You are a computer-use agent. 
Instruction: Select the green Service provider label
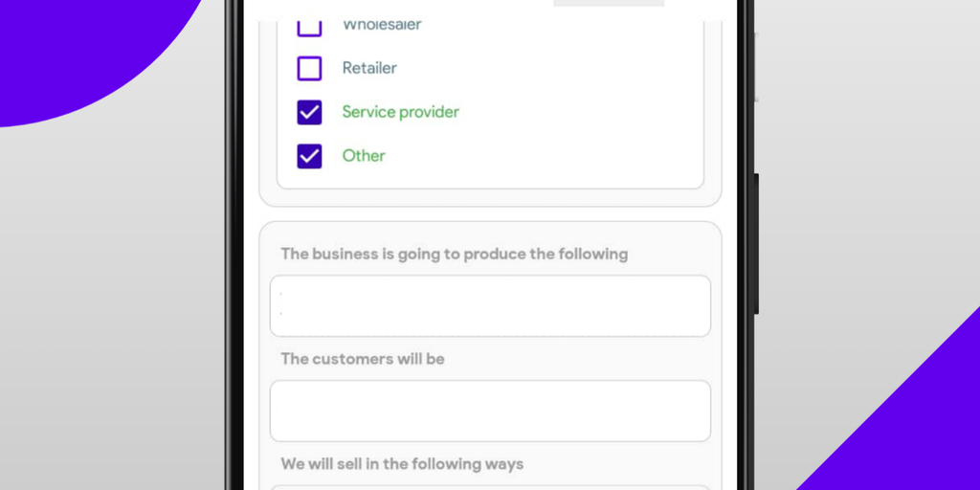pos(400,112)
